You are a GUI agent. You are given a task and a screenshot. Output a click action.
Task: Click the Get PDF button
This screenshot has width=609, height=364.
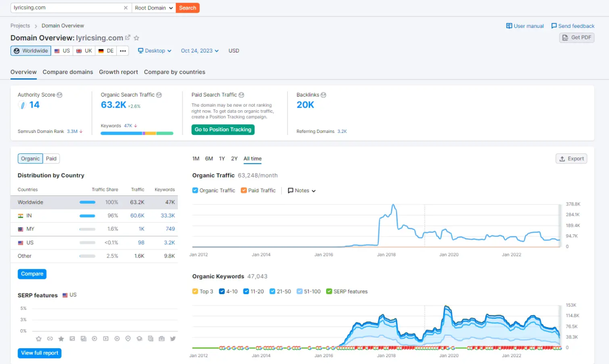point(577,38)
